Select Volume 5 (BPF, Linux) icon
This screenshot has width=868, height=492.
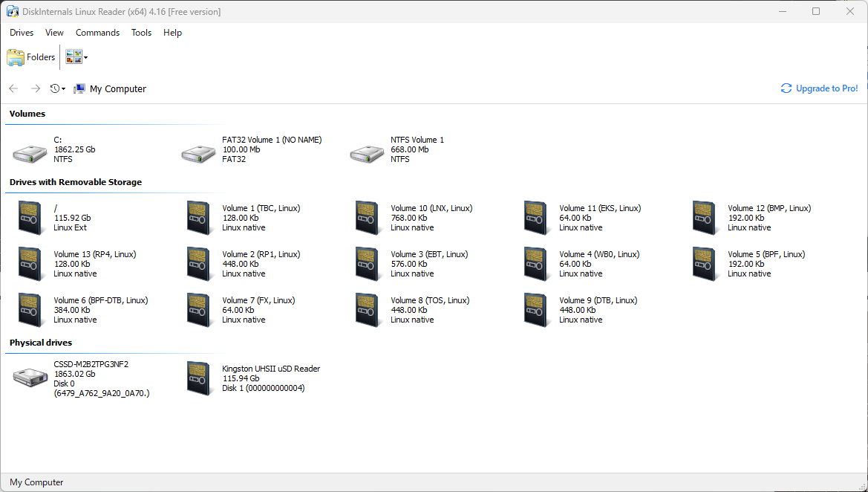click(704, 264)
